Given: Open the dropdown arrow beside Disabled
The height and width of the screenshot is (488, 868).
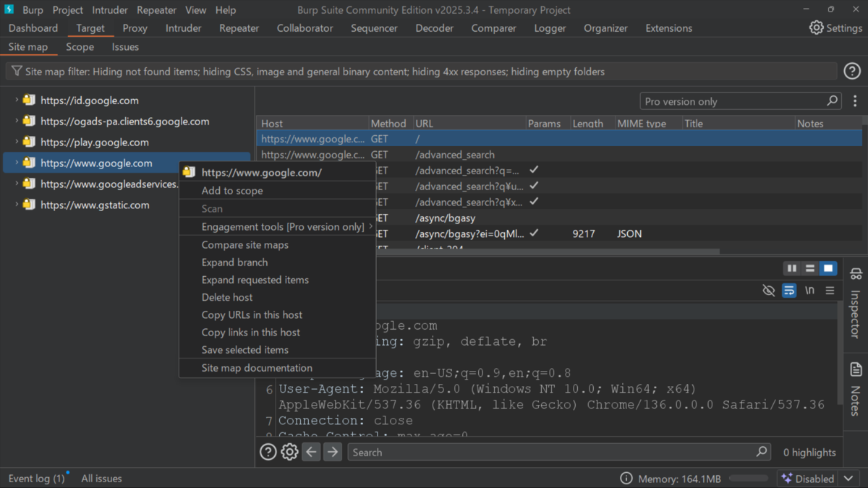Looking at the screenshot, I should (x=849, y=479).
